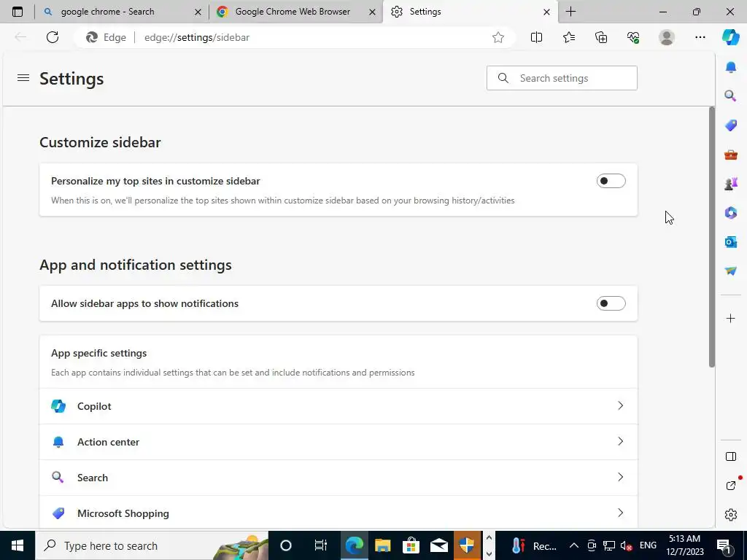This screenshot has height=560, width=747.
Task: Click the settings page vertical scrollbar
Action: pyautogui.click(x=712, y=237)
